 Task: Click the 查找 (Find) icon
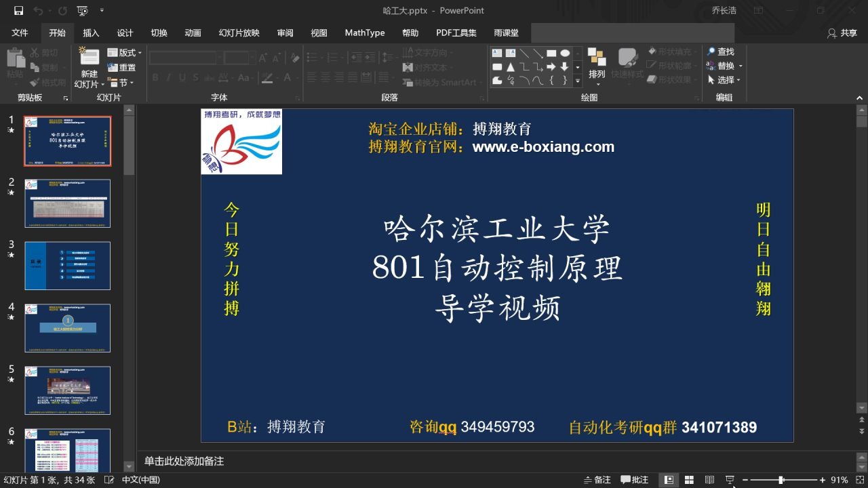(x=721, y=51)
